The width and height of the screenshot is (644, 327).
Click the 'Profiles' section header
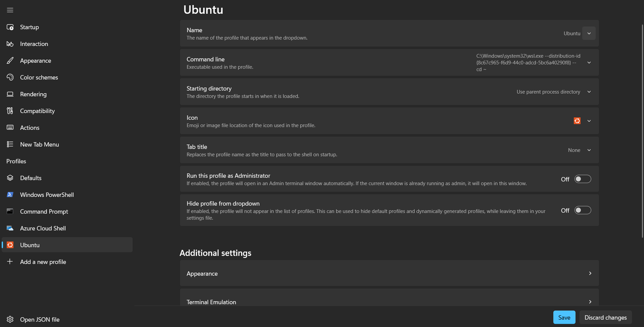pos(16,161)
